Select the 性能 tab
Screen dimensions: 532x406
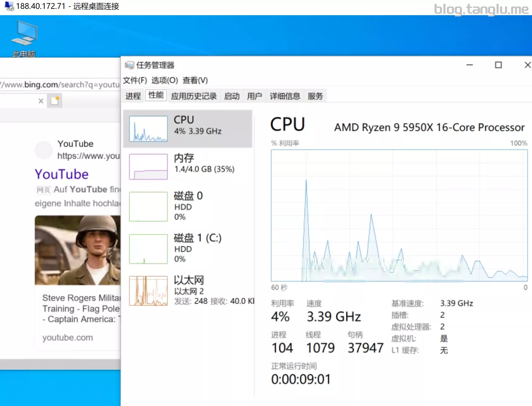click(156, 95)
